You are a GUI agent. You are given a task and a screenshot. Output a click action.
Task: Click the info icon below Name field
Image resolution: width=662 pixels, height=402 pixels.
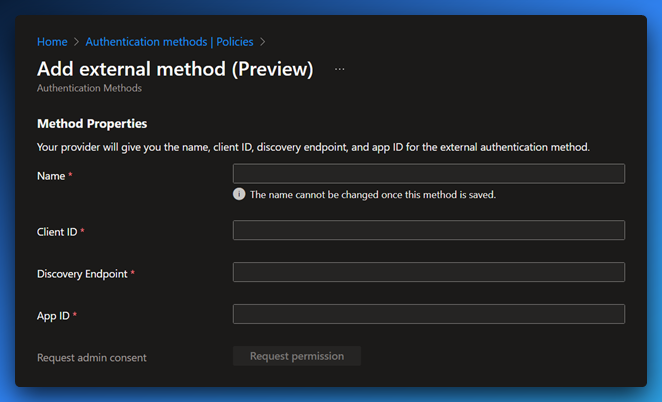(x=239, y=194)
